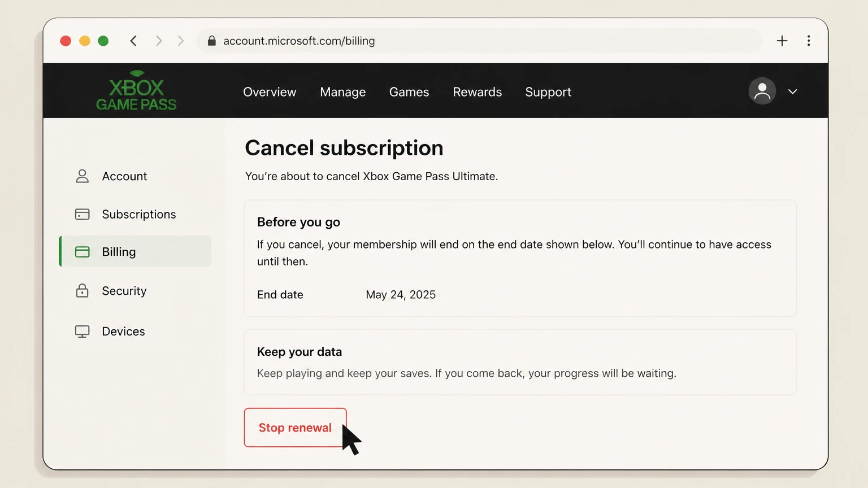Screen dimensions: 868x488
Task: Click the Account person icon in sidebar
Action: (x=83, y=176)
